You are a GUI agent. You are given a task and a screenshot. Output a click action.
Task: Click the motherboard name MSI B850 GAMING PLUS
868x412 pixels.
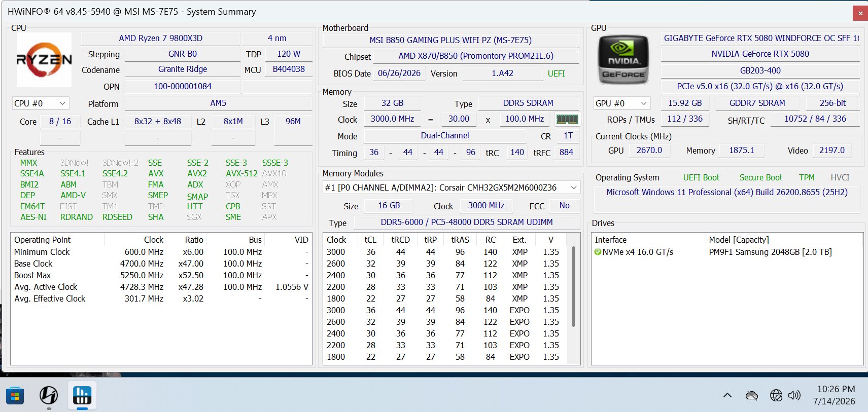click(450, 41)
